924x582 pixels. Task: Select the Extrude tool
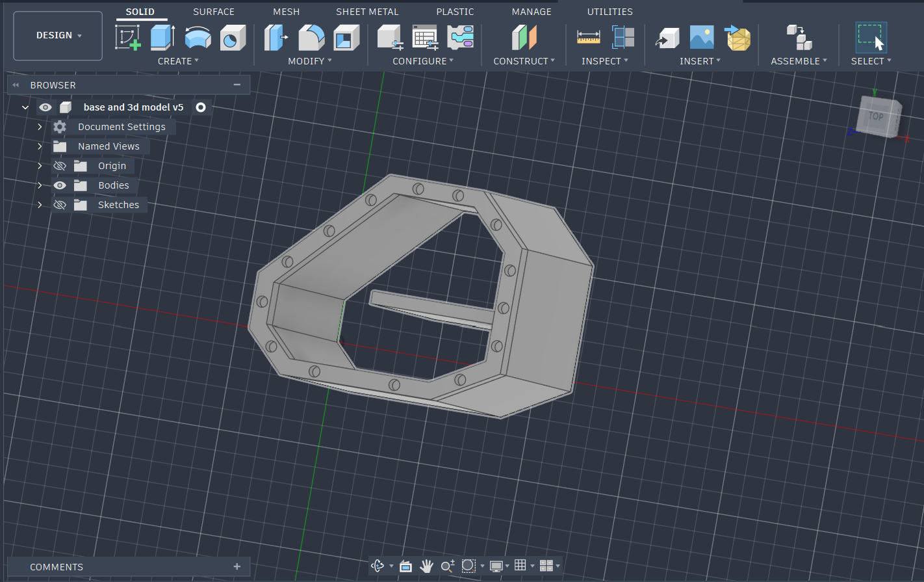pos(162,37)
